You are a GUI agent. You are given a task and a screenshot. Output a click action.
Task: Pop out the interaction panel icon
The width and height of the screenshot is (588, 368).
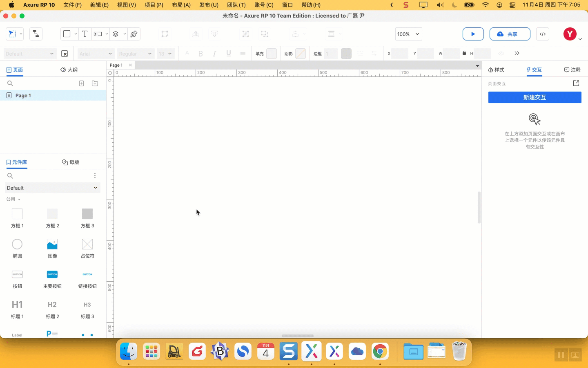click(x=576, y=83)
